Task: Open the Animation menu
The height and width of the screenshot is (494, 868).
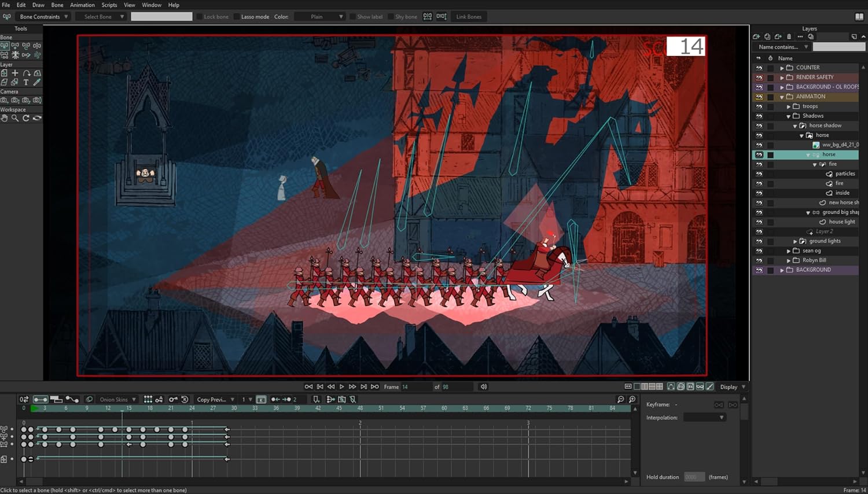Action: tap(82, 5)
